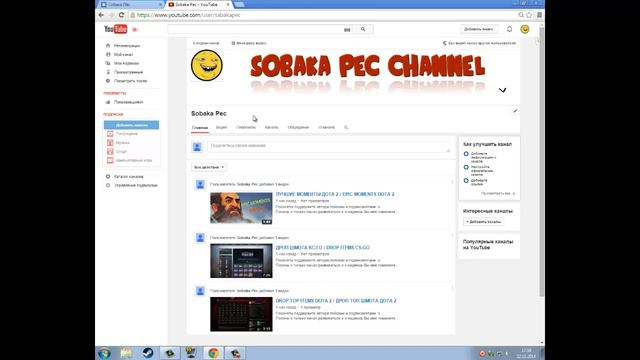Open the Главная channel tab

click(200, 128)
